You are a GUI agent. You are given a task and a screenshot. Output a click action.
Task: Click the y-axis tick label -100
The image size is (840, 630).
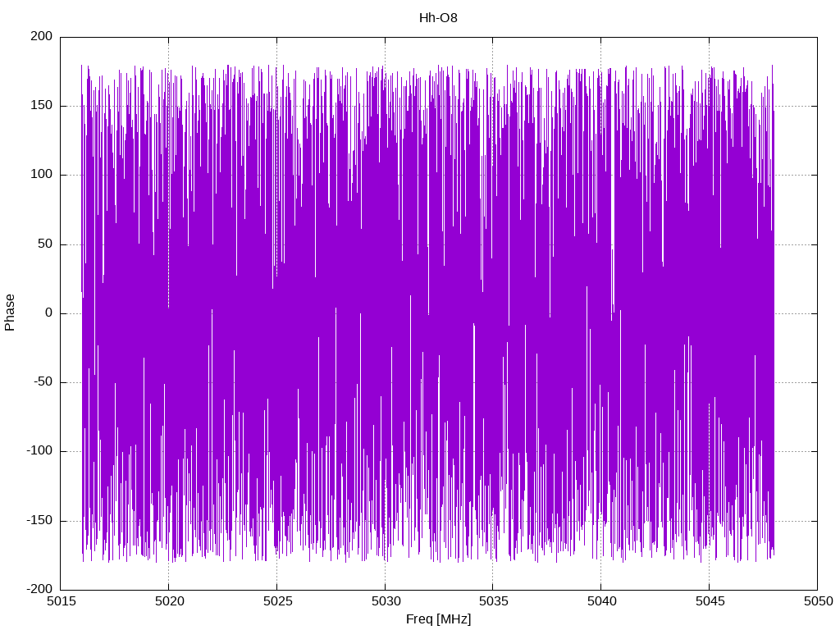point(39,451)
